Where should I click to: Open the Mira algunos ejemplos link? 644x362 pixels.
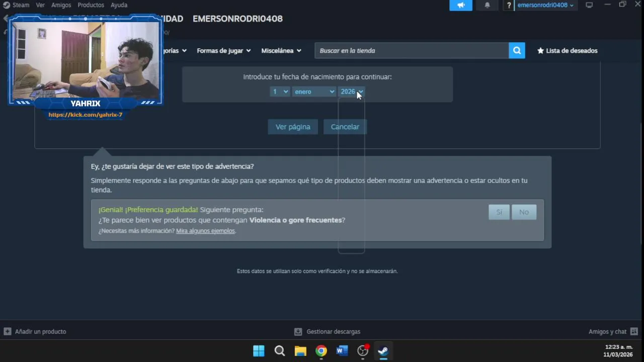[205, 231]
